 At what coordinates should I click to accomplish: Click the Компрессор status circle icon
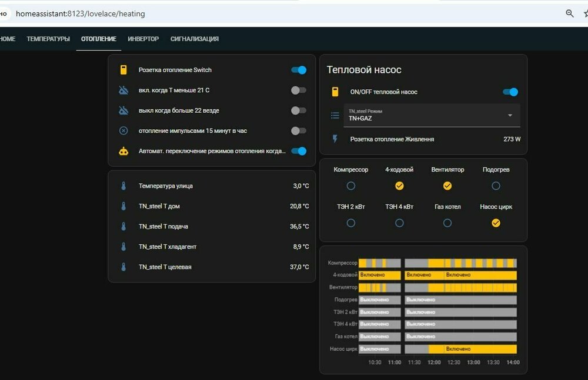pos(351,186)
